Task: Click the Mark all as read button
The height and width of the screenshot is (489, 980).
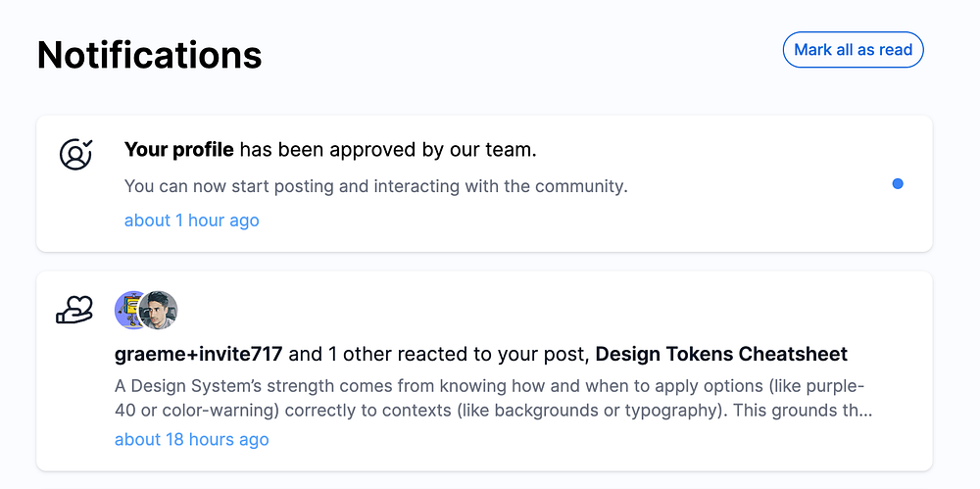Action: pos(853,50)
